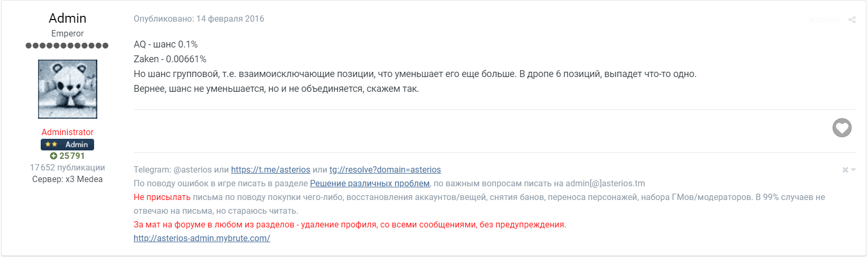
Task: Open the Admin username profile link
Action: point(68,18)
